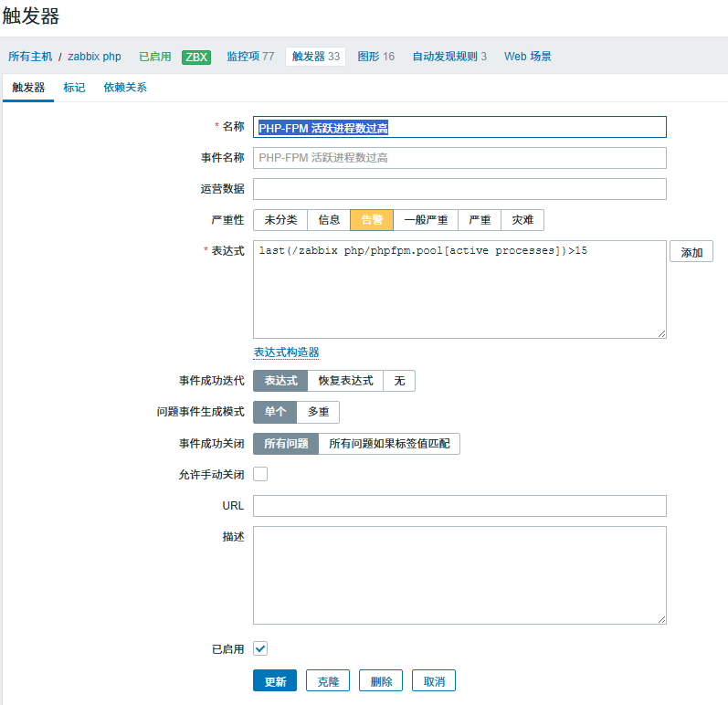Click the 删除 button
Image resolution: width=728 pixels, height=705 pixels.
(381, 681)
